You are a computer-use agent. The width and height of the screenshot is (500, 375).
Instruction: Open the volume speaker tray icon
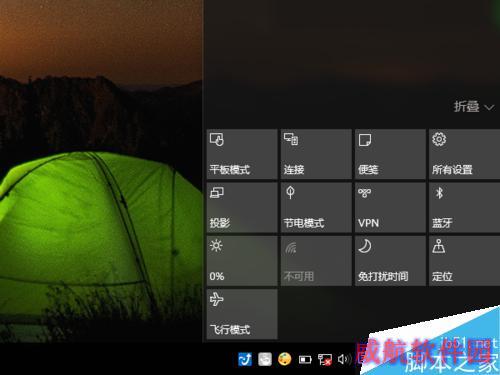pyautogui.click(x=344, y=359)
